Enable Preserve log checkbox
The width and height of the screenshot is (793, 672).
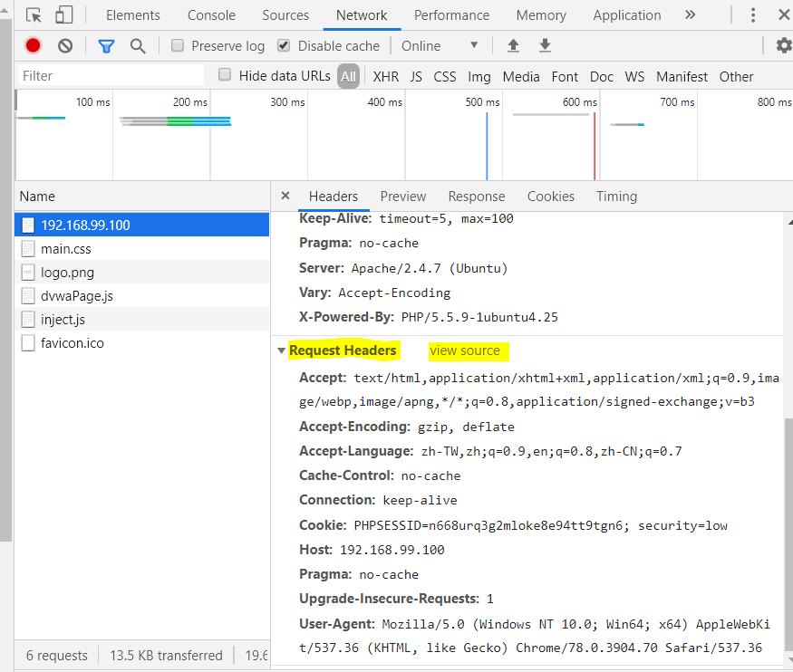[x=178, y=45]
